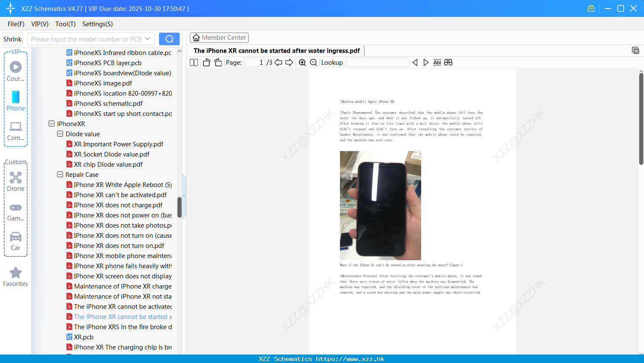This screenshot has width=644, height=363.
Task: Collapse the iPhoneXR tree node
Action: point(52,124)
